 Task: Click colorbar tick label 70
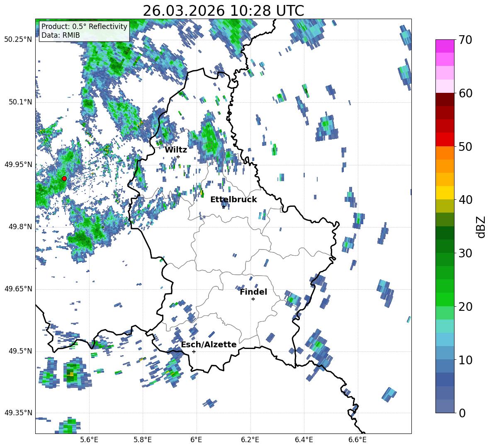coord(465,40)
